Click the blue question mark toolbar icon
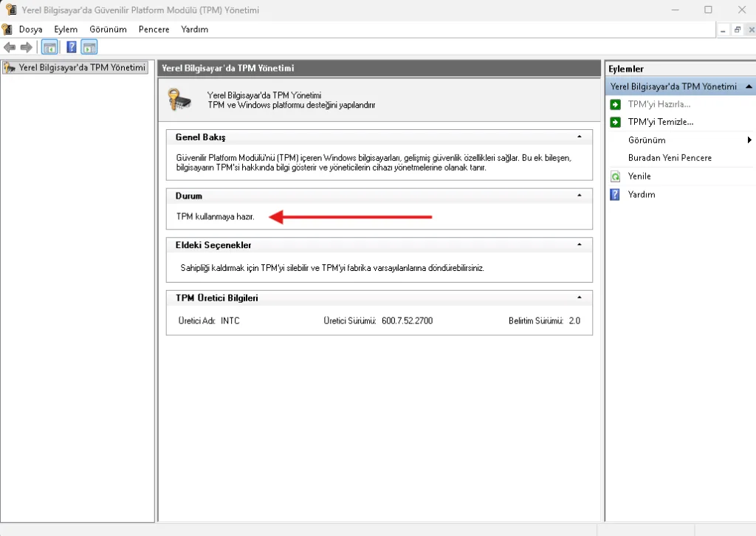The height and width of the screenshot is (536, 756). [x=72, y=47]
